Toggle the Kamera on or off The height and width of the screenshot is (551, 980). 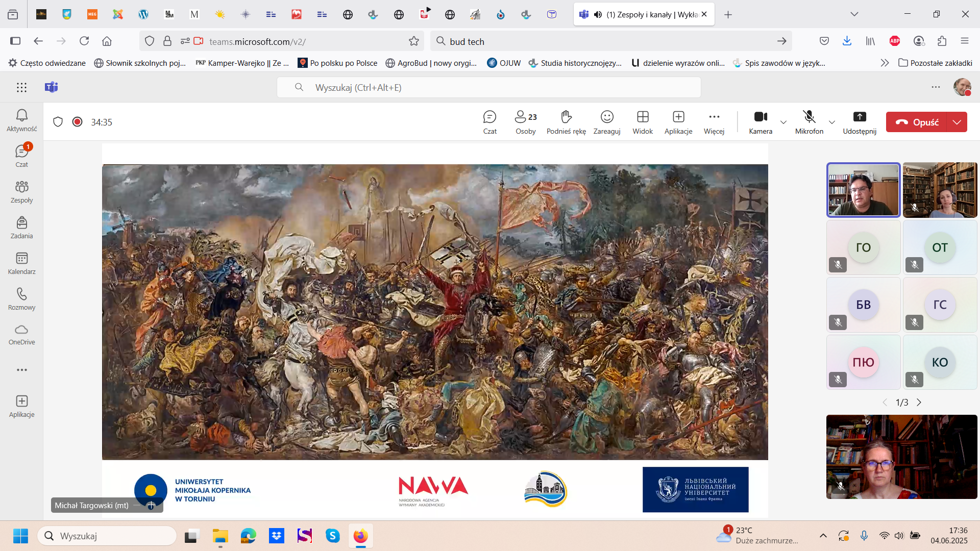[761, 122]
